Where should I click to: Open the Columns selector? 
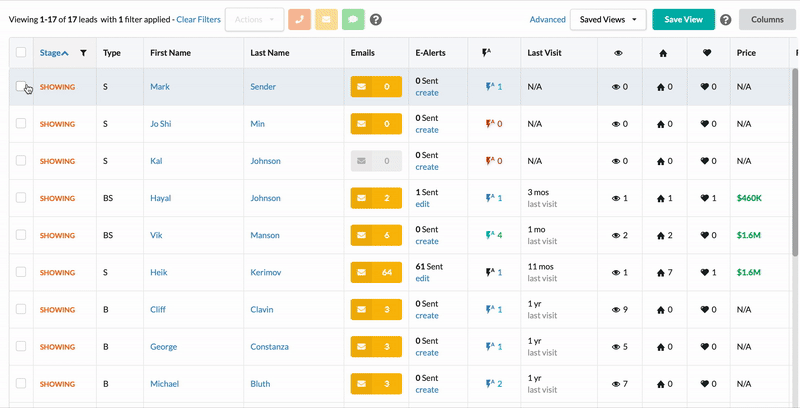[767, 19]
